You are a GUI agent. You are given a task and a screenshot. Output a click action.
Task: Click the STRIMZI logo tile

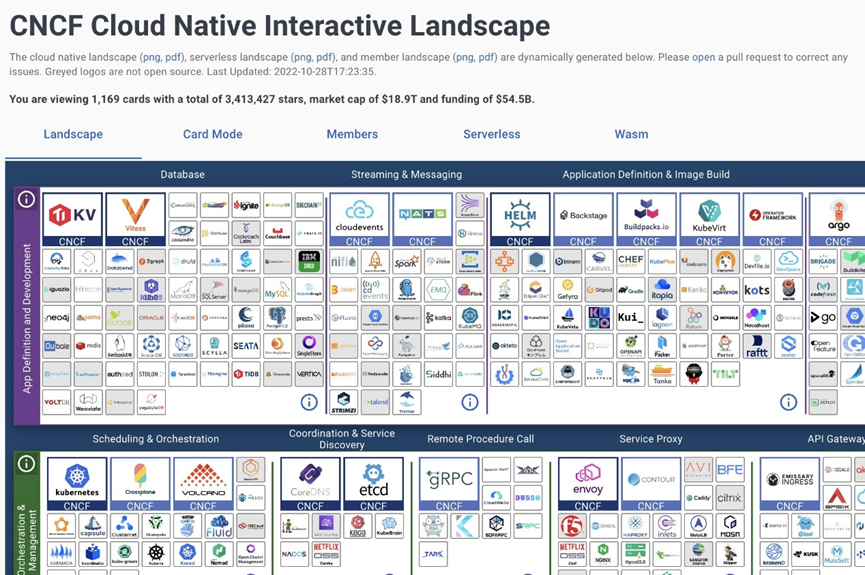point(344,402)
